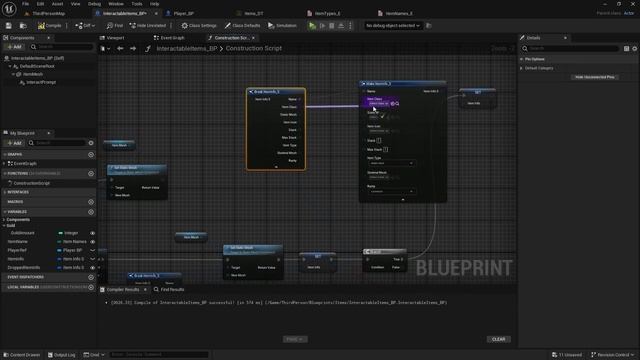Open Class Defaults
This screenshot has height=360, width=640.
tap(242, 26)
